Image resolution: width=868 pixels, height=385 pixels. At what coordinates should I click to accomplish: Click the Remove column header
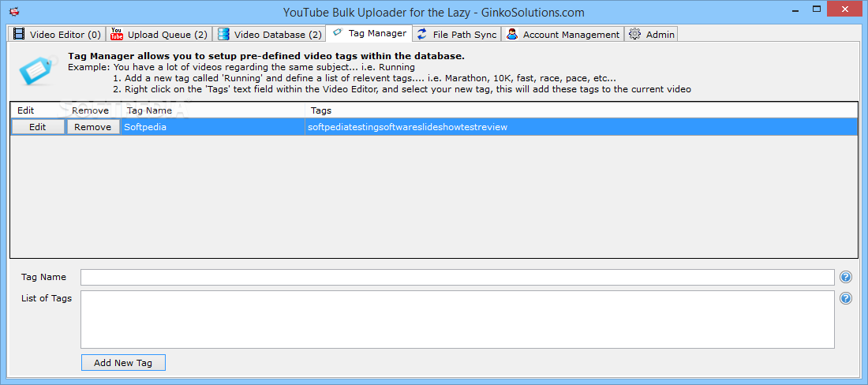tap(94, 110)
